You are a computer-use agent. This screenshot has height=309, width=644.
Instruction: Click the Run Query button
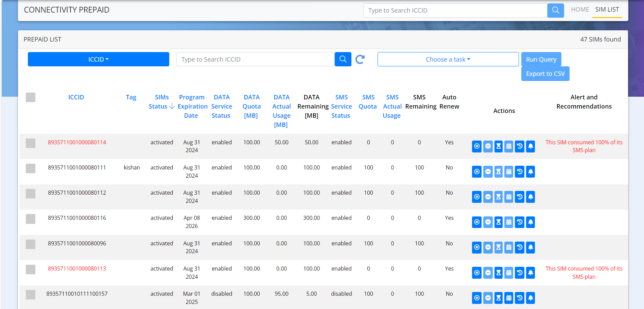[541, 59]
